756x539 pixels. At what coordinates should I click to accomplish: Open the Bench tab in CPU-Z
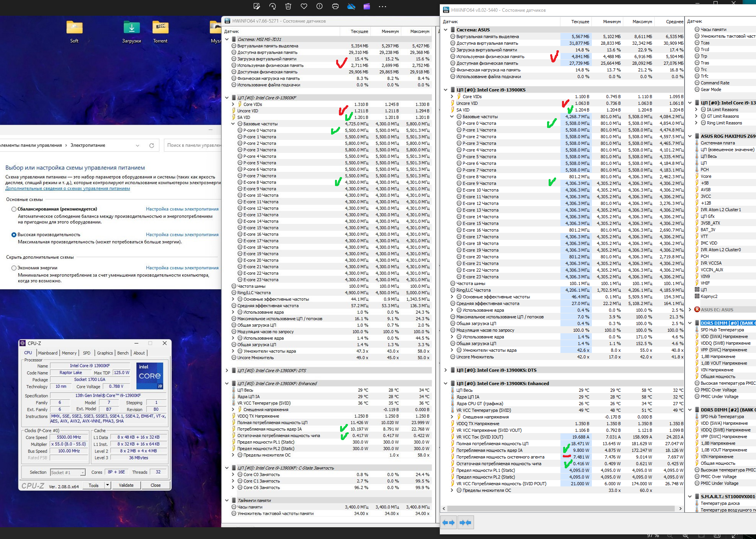coord(123,353)
